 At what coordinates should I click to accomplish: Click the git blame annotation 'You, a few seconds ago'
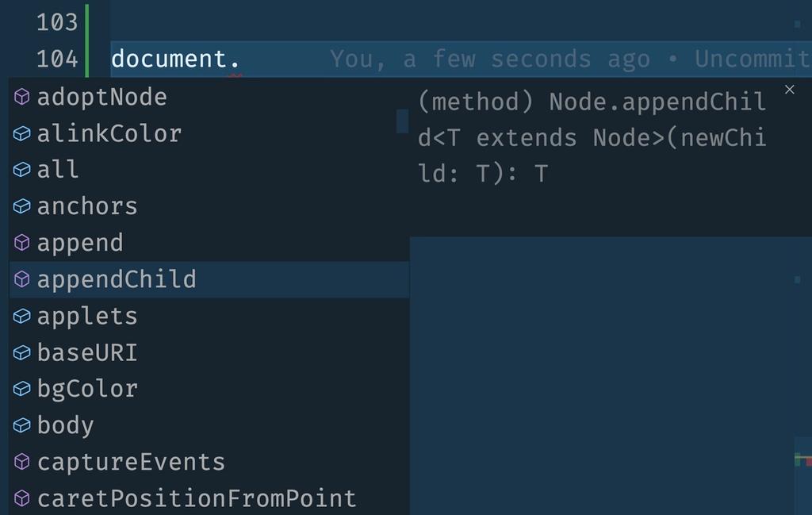point(490,59)
